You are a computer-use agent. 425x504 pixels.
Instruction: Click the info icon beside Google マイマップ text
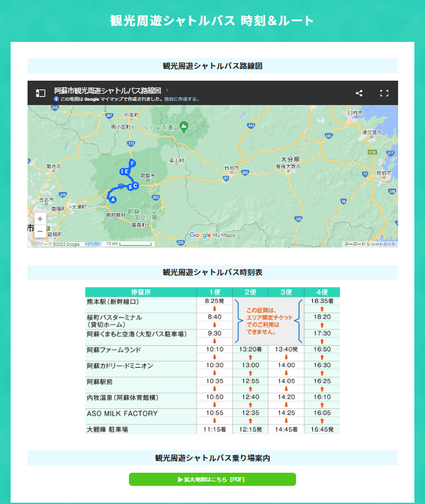pos(56,99)
